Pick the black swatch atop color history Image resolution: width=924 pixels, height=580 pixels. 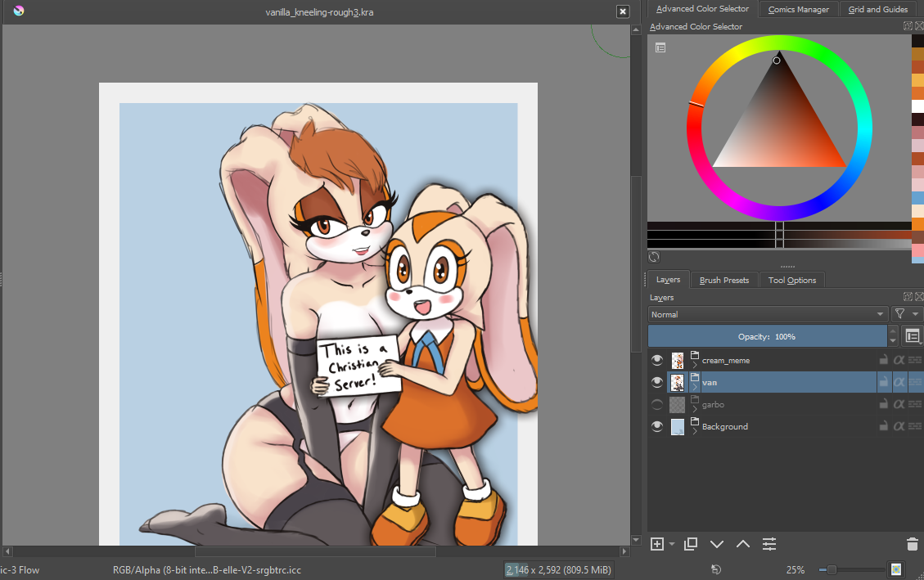point(918,41)
